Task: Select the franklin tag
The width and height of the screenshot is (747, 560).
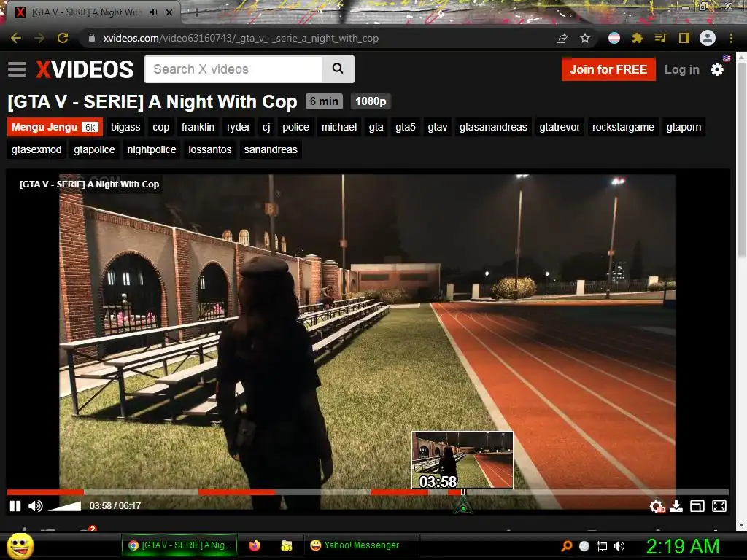Action: pos(198,127)
